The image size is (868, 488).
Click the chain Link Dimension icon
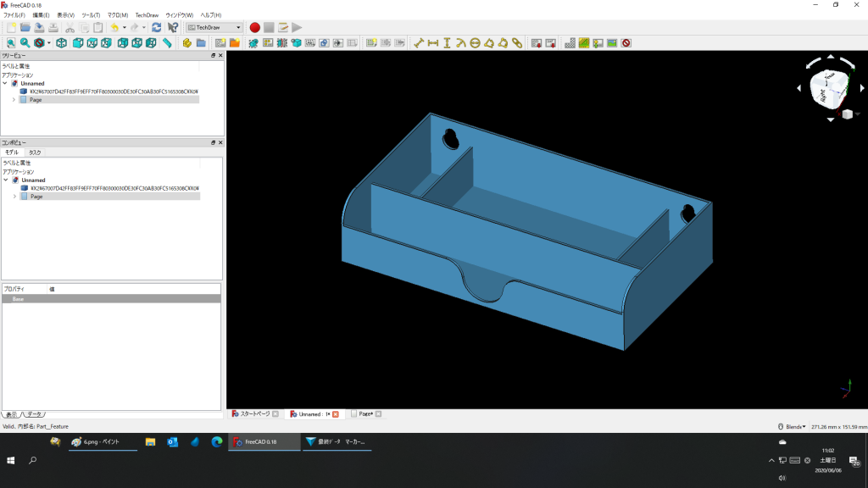click(x=517, y=43)
